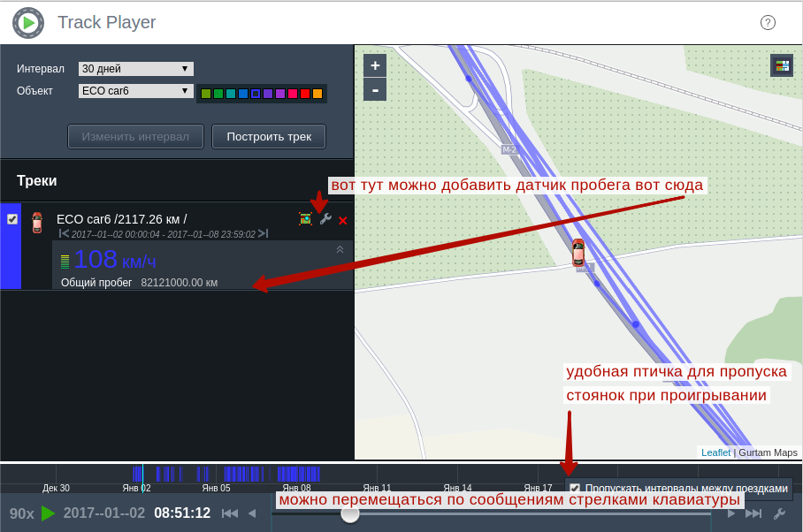The image size is (803, 532).
Task: Pick the red track color swatch
Action: coord(305,94)
